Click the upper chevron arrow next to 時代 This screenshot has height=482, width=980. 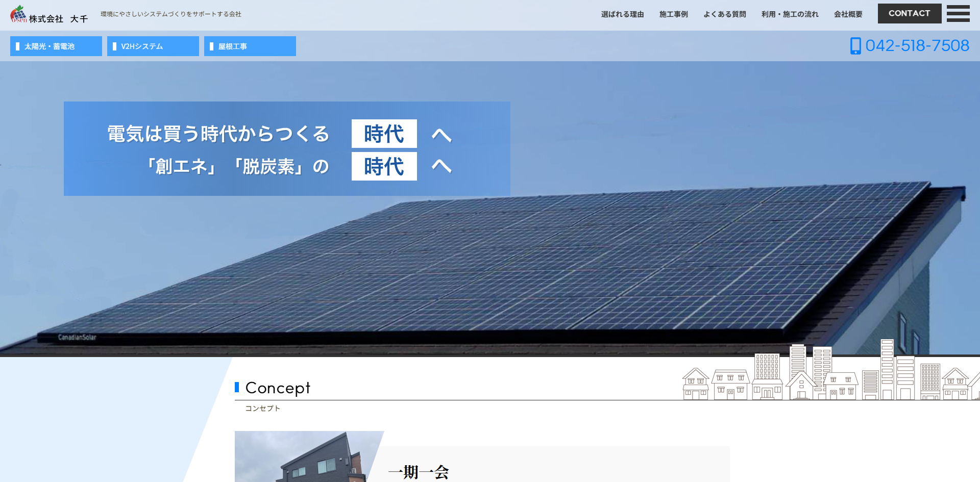442,135
